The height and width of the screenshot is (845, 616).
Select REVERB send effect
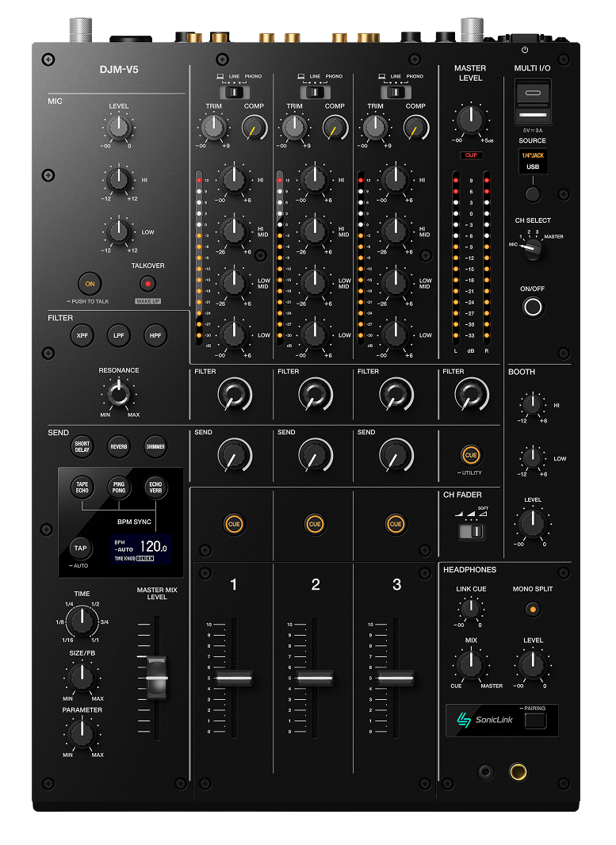point(119,447)
